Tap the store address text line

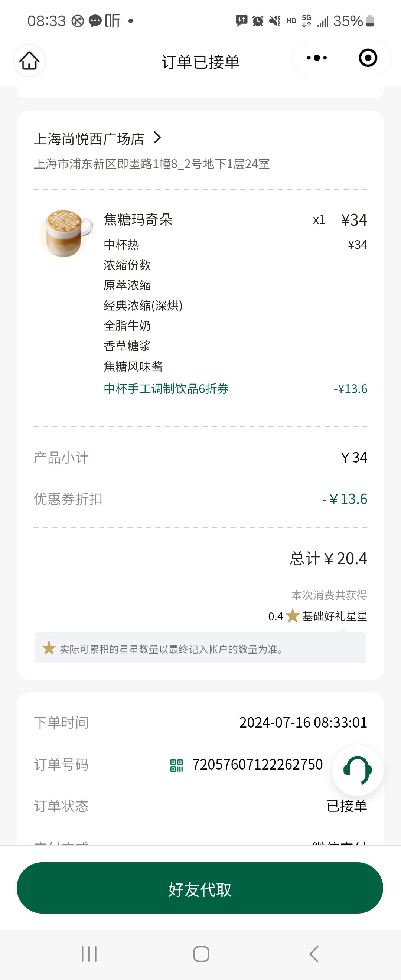152,164
